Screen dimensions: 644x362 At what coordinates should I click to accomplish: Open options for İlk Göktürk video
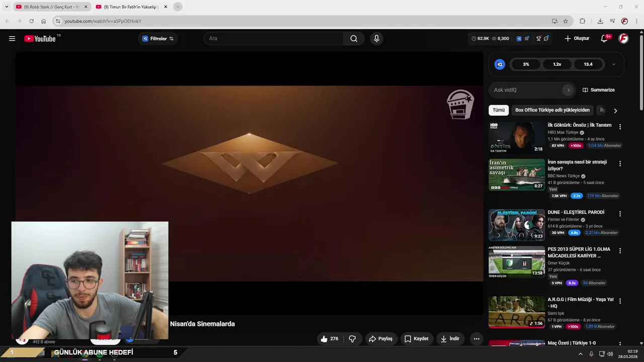620,127
